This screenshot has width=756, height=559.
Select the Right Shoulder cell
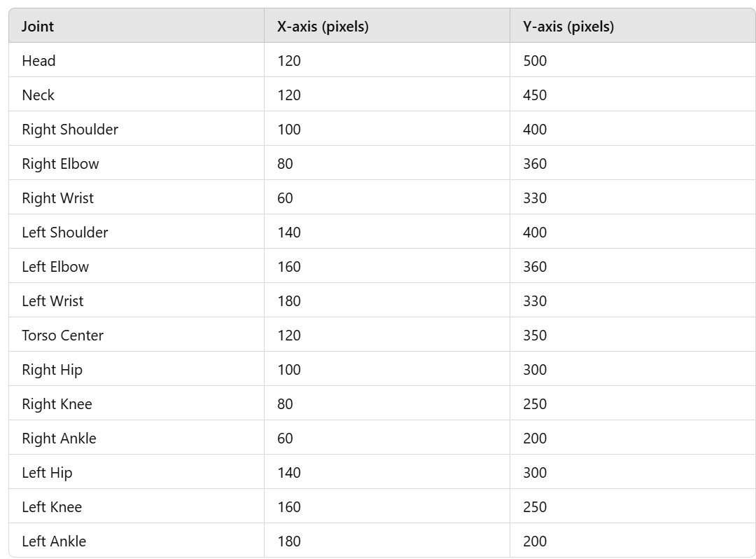click(x=70, y=130)
